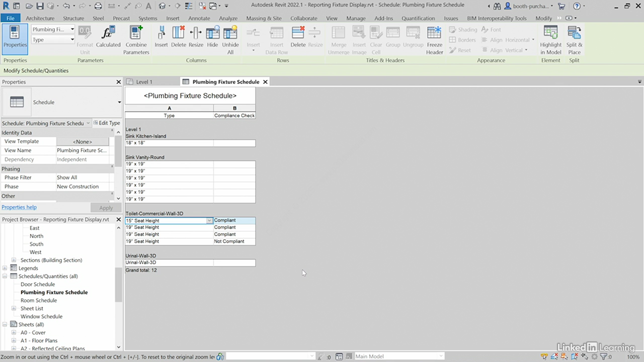The height and width of the screenshot is (362, 644).
Task: Click Delete row icon
Action: click(298, 36)
